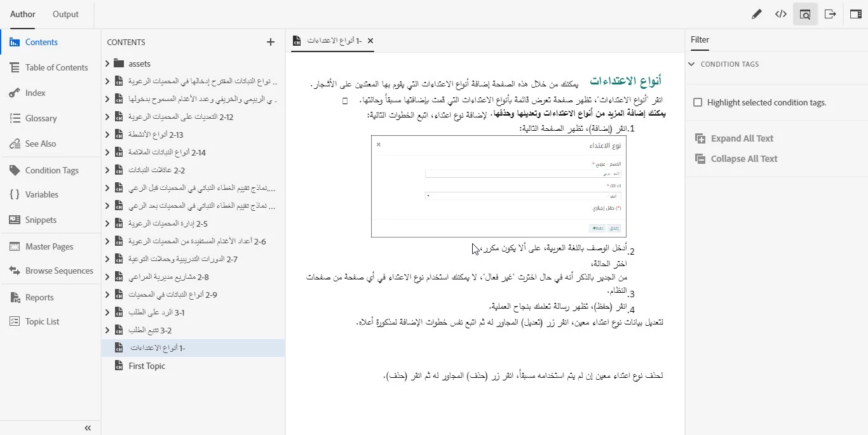868x435 pixels.
Task: Expand the 2-5 topic node
Action: coord(107,224)
